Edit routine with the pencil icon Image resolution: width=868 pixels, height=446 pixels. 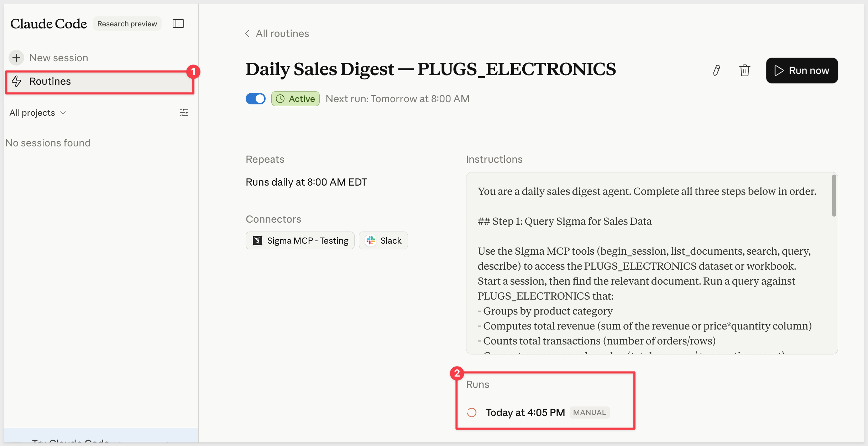[717, 71]
